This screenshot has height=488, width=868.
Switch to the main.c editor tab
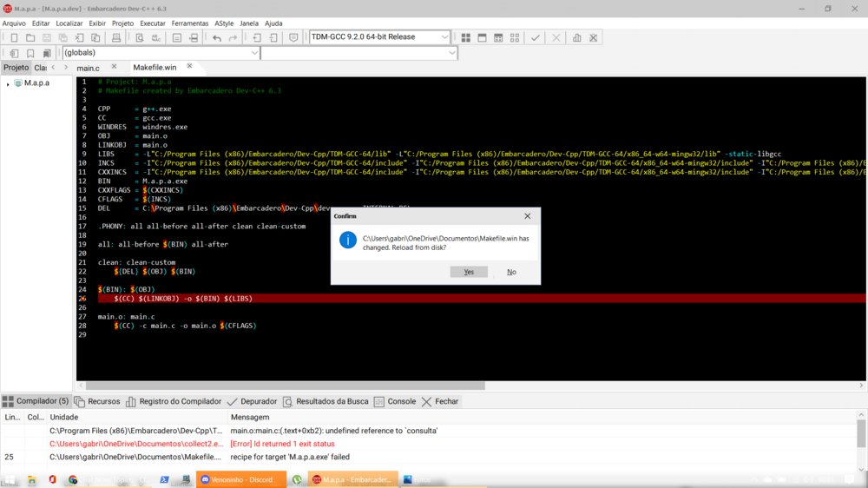click(x=88, y=68)
